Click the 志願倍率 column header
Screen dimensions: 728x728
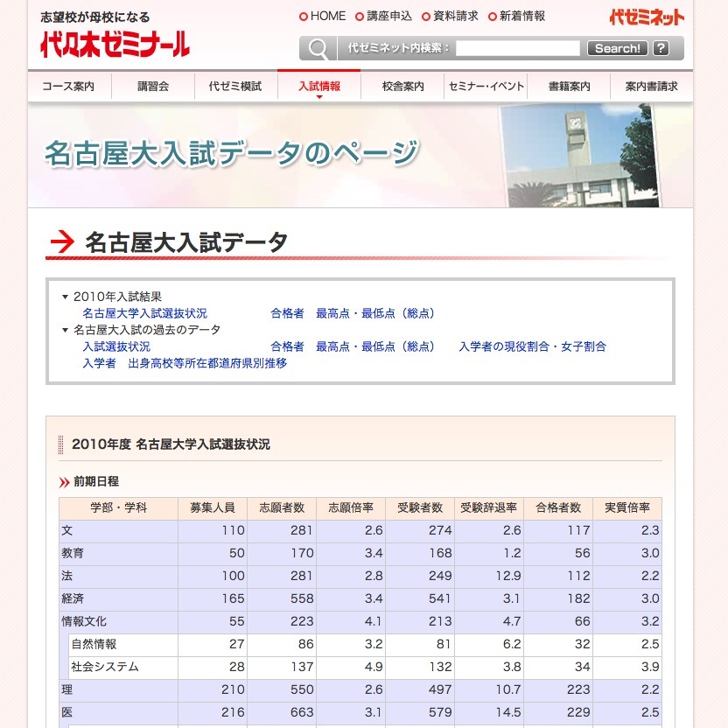tap(351, 507)
